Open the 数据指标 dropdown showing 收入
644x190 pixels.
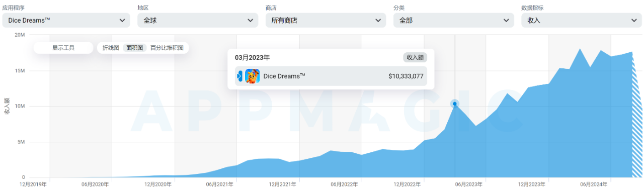click(x=582, y=20)
